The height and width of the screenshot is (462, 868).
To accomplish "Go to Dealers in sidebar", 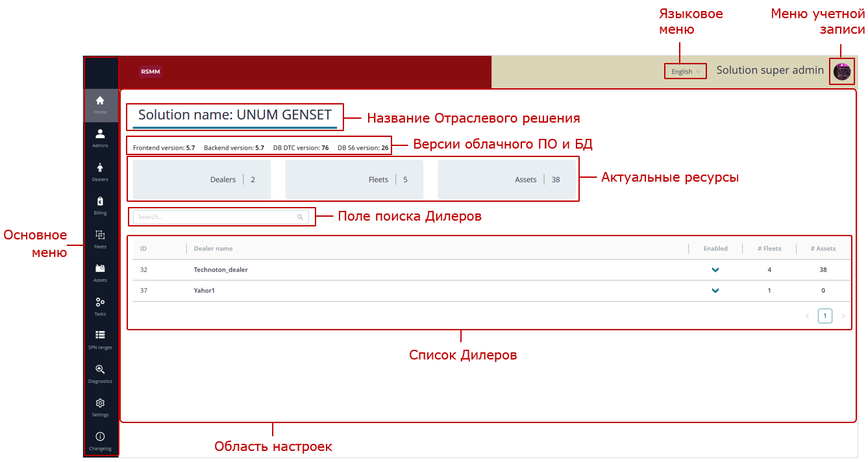I will point(100,171).
